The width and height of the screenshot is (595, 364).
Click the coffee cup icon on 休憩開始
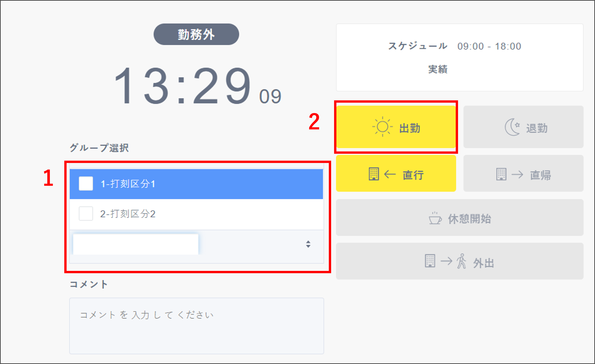[x=435, y=218]
